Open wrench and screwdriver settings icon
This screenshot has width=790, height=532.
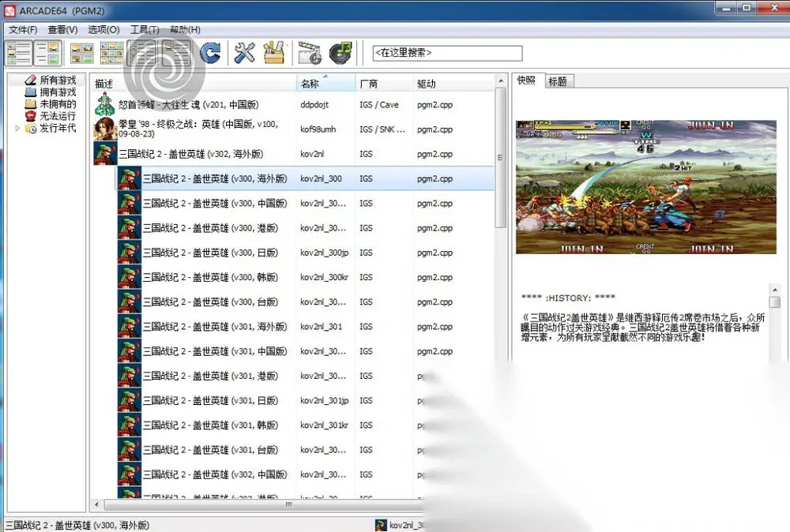tap(245, 53)
